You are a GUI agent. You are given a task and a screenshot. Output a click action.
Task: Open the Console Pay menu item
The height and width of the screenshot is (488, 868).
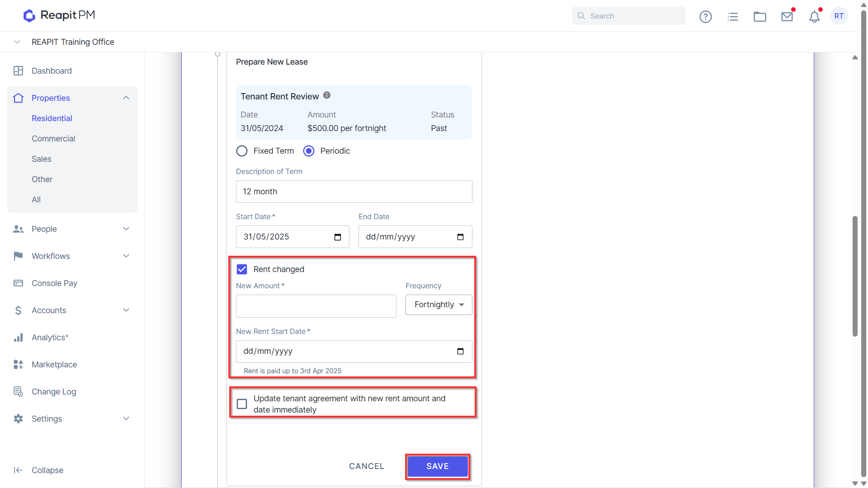54,283
